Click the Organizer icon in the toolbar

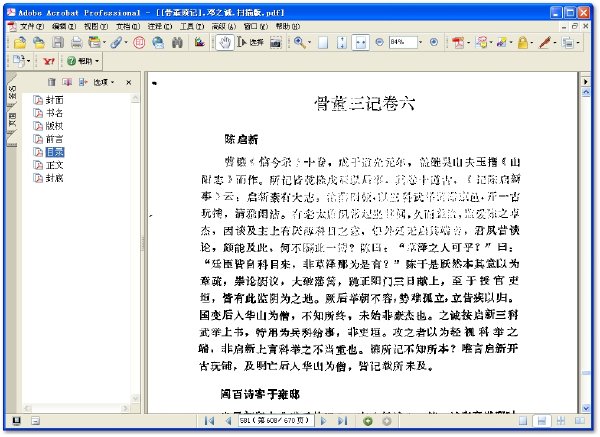pos(94,42)
